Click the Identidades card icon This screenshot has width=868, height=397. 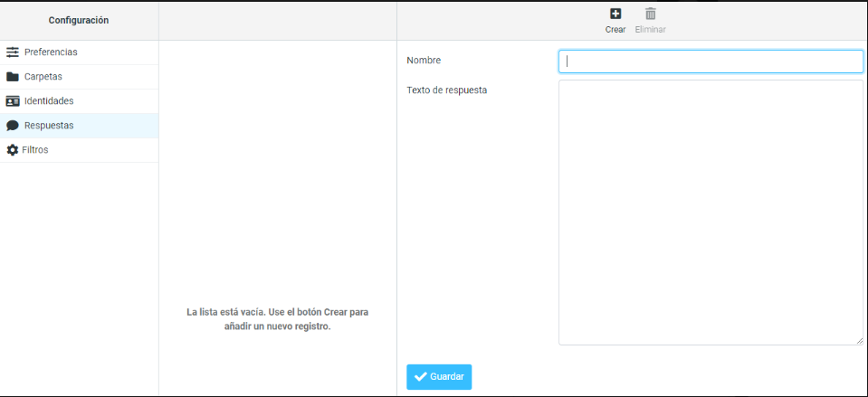tap(12, 101)
